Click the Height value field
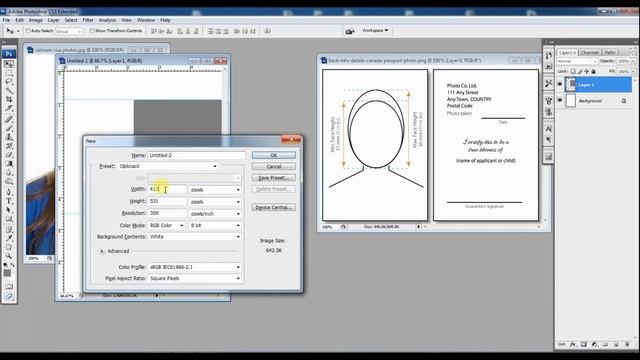The width and height of the screenshot is (640, 360). pos(167,201)
